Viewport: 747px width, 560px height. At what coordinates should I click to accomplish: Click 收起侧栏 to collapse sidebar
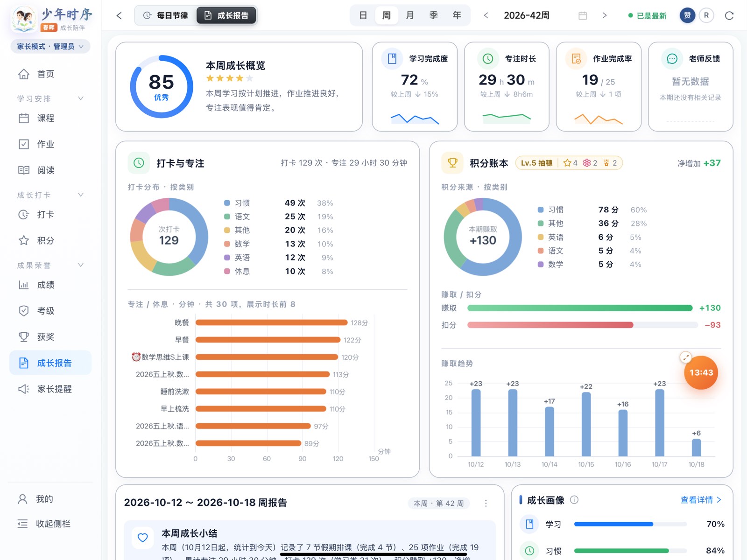(x=50, y=524)
